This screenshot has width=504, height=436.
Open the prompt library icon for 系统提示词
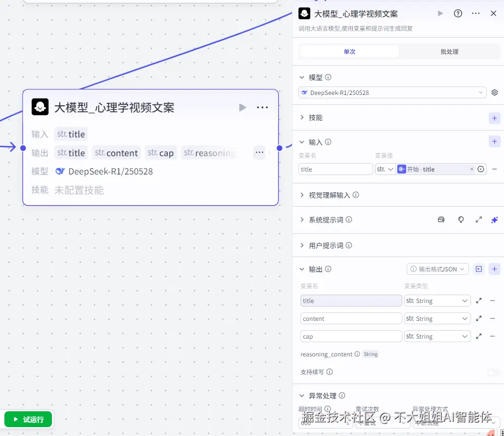click(x=441, y=219)
